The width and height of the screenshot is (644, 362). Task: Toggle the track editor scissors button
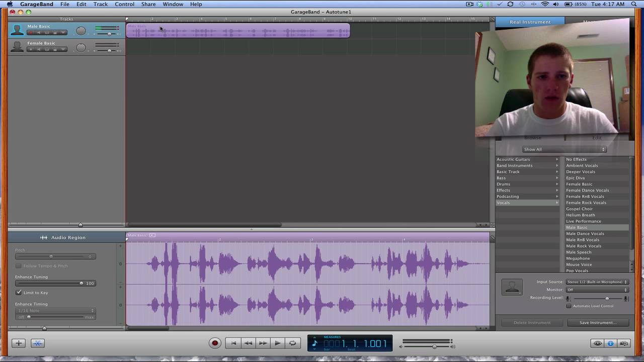tap(38, 343)
